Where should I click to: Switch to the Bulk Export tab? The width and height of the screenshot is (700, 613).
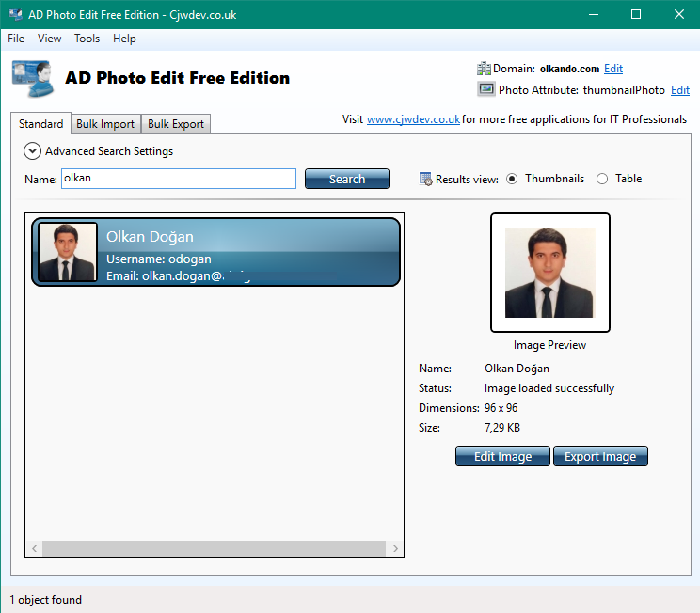176,124
